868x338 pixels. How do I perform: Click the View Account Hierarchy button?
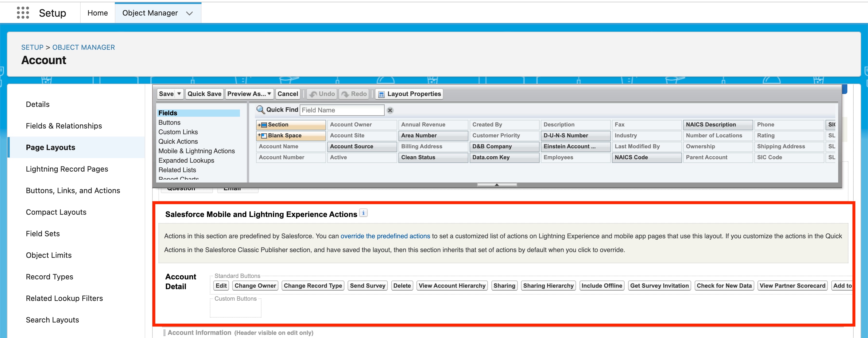pyautogui.click(x=452, y=286)
